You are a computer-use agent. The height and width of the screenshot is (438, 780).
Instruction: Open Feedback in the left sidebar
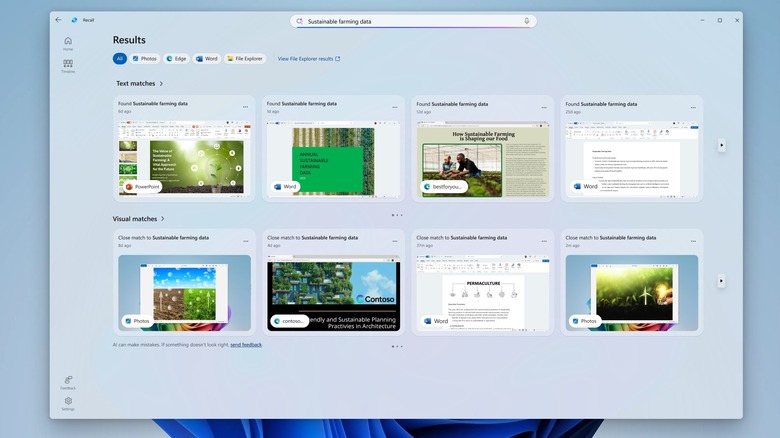point(68,381)
